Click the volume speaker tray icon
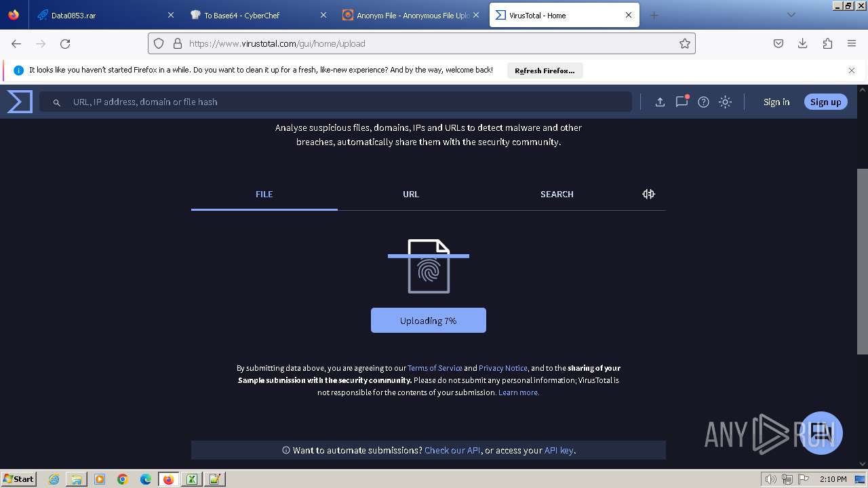The height and width of the screenshot is (488, 868). click(x=772, y=479)
